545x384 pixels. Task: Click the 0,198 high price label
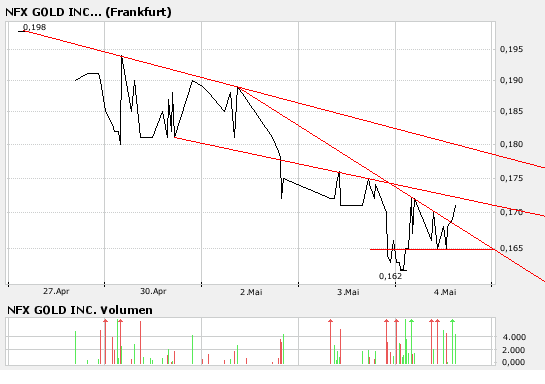[34, 27]
